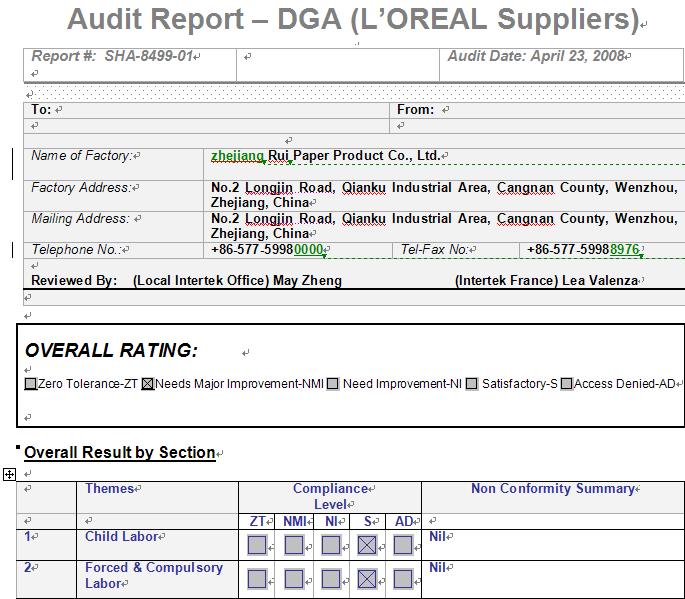Check the Satisfactory-S overall rating box
The width and height of the screenshot is (685, 599).
[472, 384]
